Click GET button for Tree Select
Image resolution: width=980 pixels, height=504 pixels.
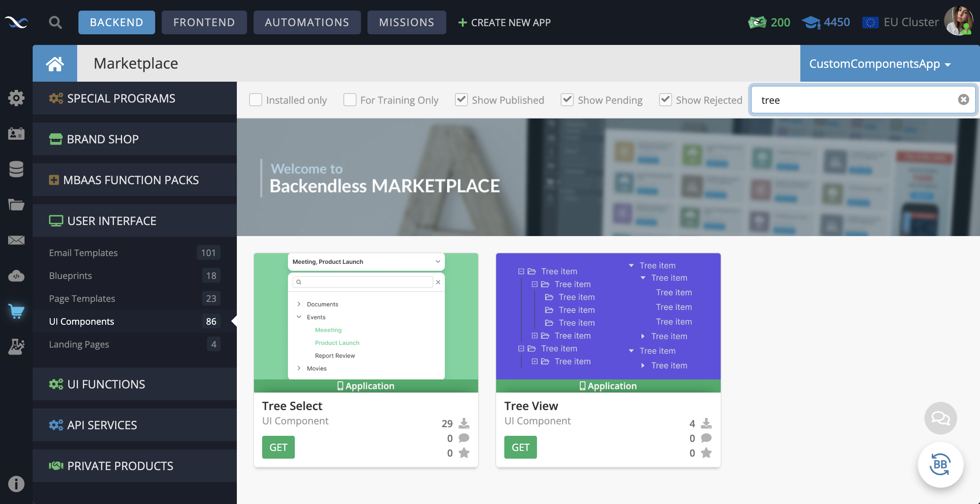point(278,447)
